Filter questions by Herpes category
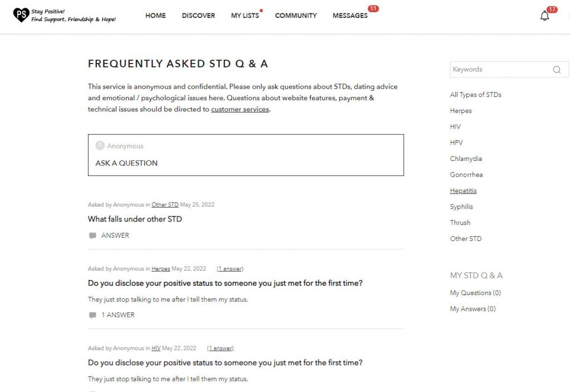Viewport: 570px width, 392px height. pos(460,111)
